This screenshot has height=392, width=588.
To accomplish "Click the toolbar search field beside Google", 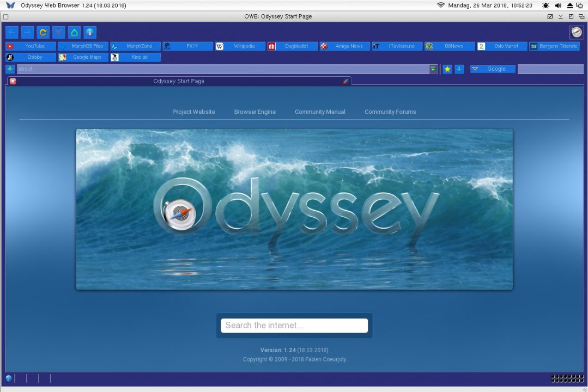I will [550, 69].
